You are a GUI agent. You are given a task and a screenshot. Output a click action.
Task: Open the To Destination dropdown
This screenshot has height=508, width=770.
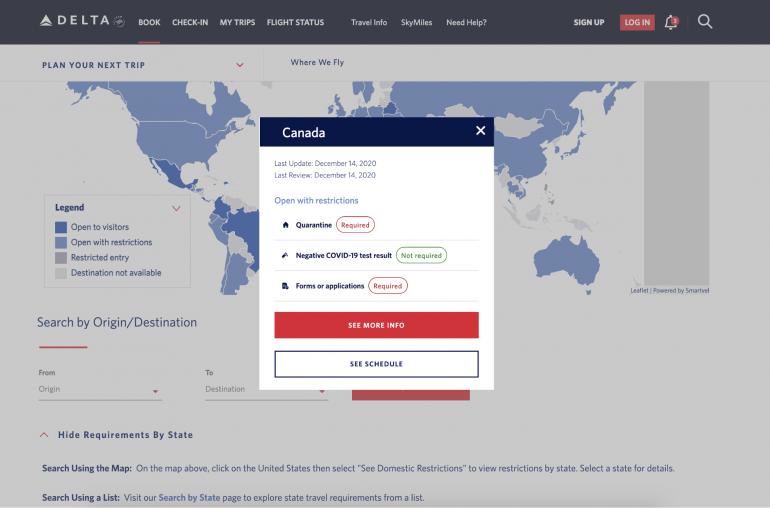(x=322, y=390)
